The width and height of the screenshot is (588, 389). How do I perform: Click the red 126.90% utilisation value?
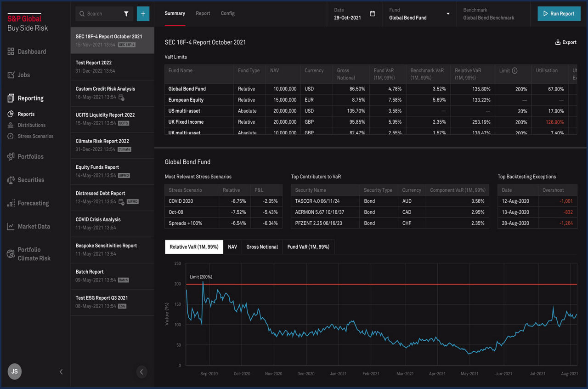pos(554,122)
